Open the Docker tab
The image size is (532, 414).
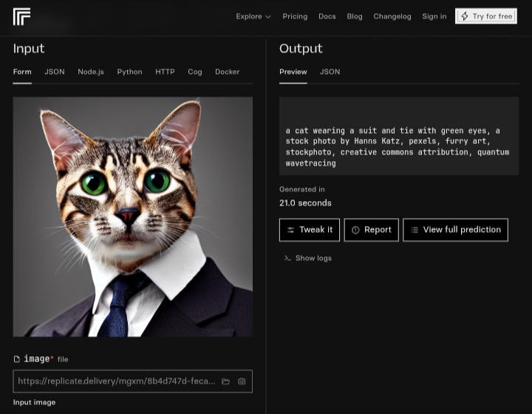228,72
